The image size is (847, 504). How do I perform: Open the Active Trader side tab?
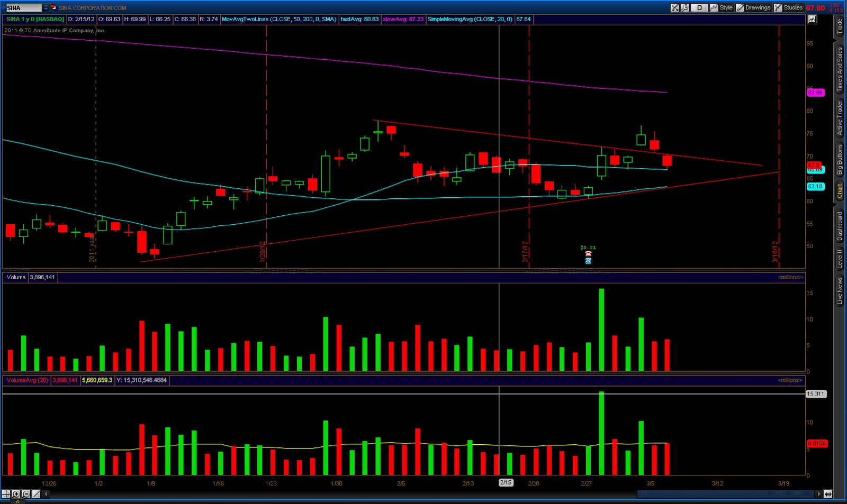click(840, 118)
